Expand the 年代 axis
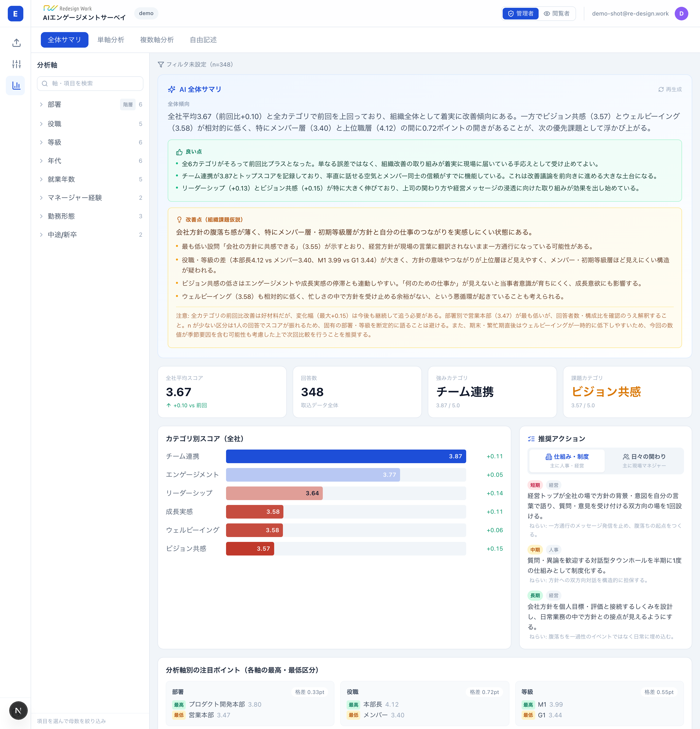This screenshot has width=700, height=729. point(90,161)
